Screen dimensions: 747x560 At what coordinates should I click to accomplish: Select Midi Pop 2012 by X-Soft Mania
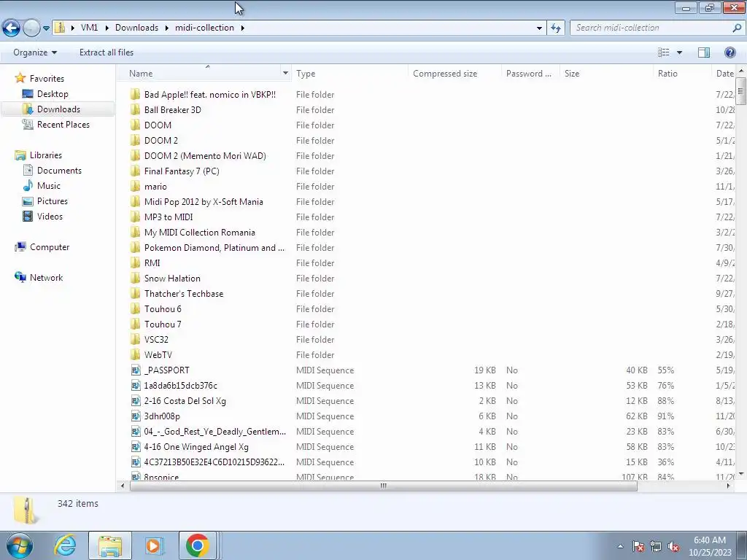(204, 202)
